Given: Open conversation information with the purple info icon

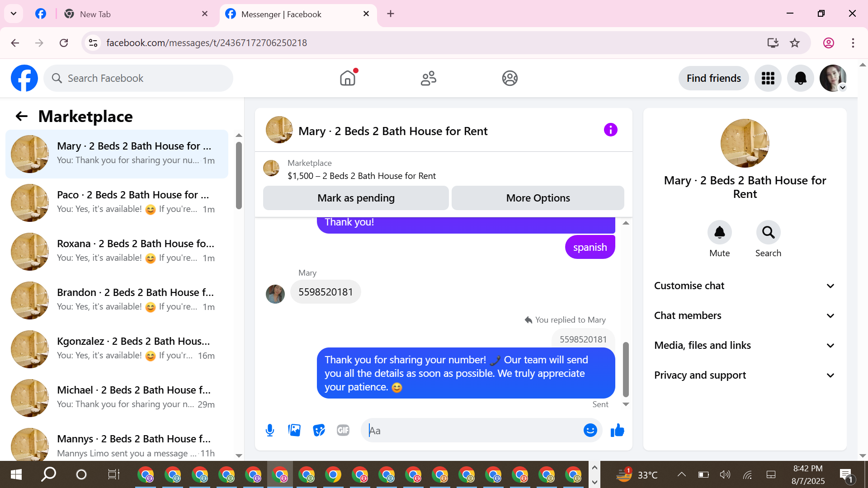Looking at the screenshot, I should 610,130.
